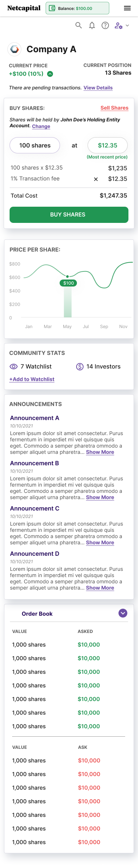Click the green BUY SHARES button
The image size is (138, 868).
69,214
